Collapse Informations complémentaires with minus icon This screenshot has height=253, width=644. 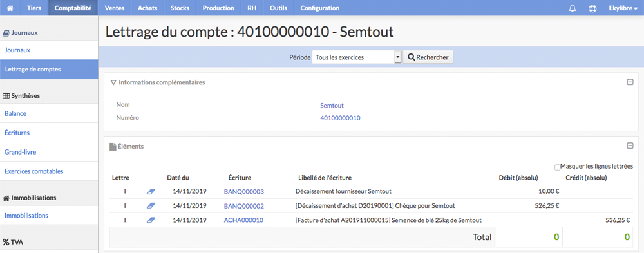click(630, 82)
